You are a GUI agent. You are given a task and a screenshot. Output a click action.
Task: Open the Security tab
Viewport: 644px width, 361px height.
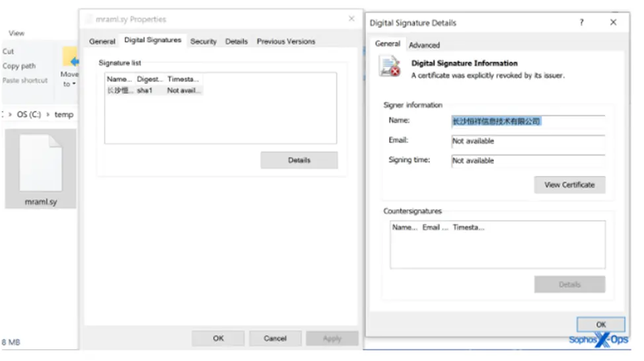click(203, 41)
